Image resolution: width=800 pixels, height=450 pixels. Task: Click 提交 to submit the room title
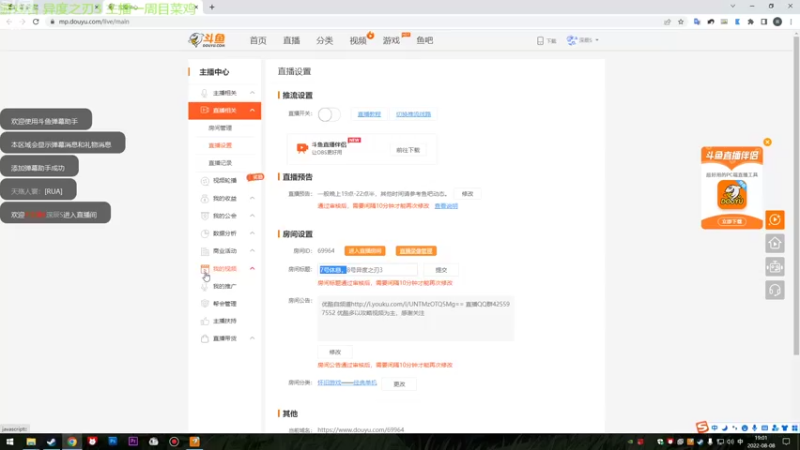pos(441,270)
